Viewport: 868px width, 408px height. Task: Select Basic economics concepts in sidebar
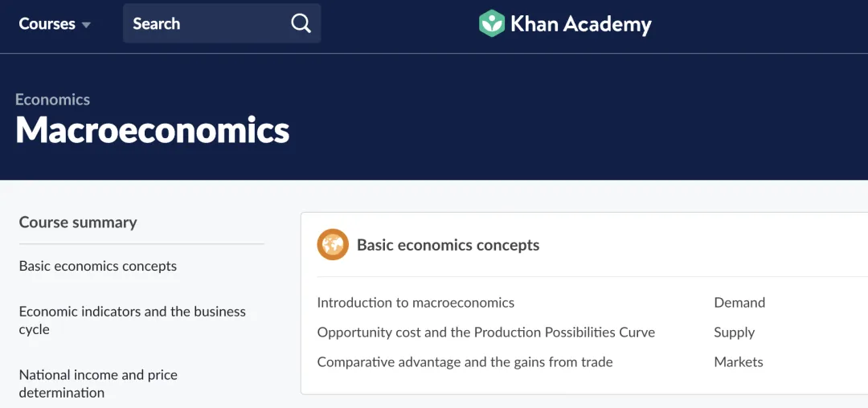click(x=98, y=266)
